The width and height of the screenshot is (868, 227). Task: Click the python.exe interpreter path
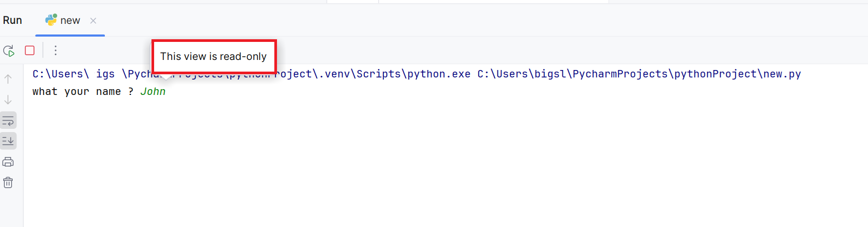click(x=252, y=74)
